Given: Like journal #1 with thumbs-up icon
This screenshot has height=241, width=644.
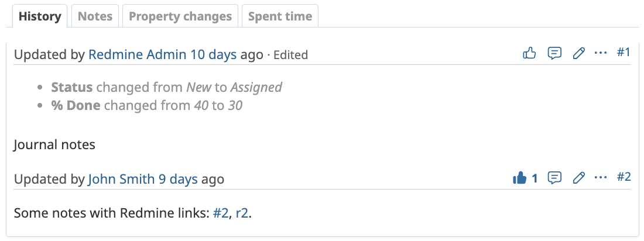Looking at the screenshot, I should tap(529, 53).
